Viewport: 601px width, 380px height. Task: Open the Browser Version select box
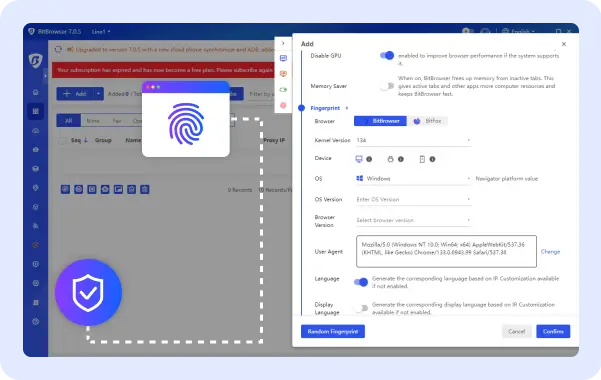413,220
